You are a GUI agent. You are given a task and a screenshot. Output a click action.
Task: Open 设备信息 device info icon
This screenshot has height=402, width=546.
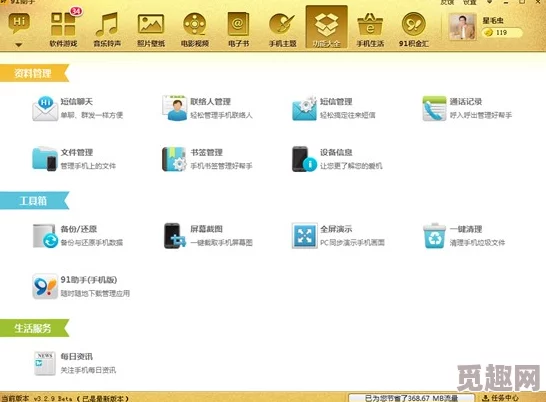pyautogui.click(x=305, y=159)
